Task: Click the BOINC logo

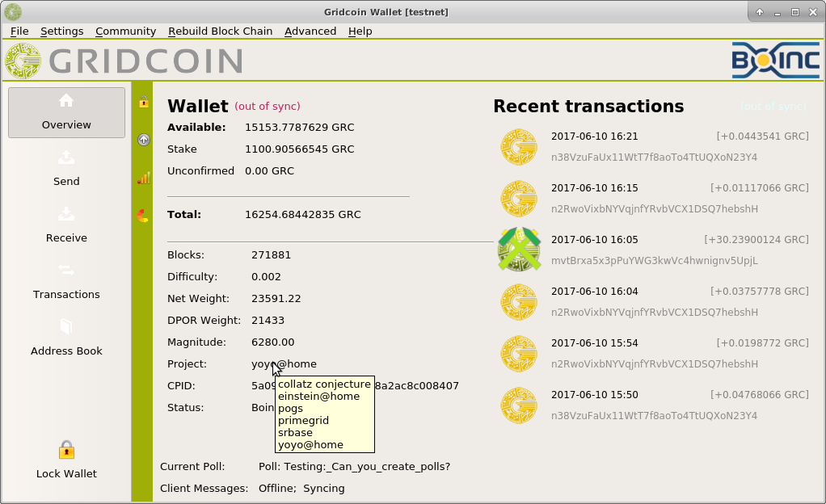Action: pos(775,61)
